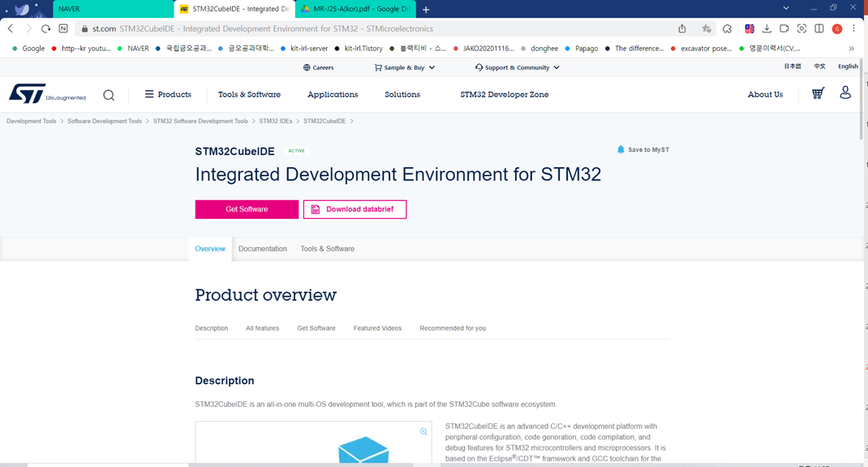Select the Overview page tab

pyautogui.click(x=210, y=249)
